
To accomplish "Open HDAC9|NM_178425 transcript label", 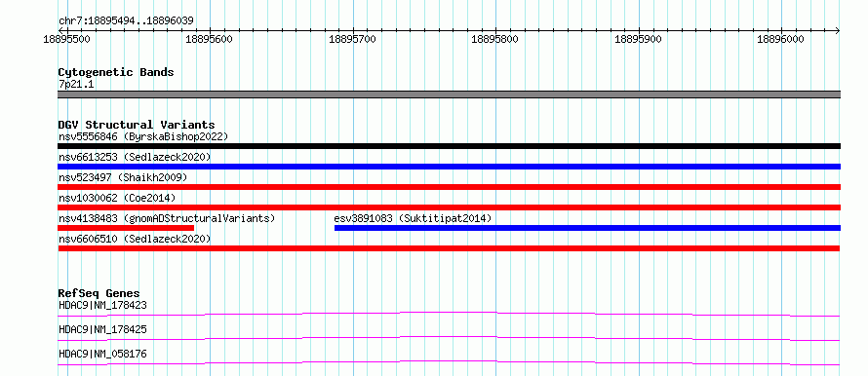I will click(102, 329).
